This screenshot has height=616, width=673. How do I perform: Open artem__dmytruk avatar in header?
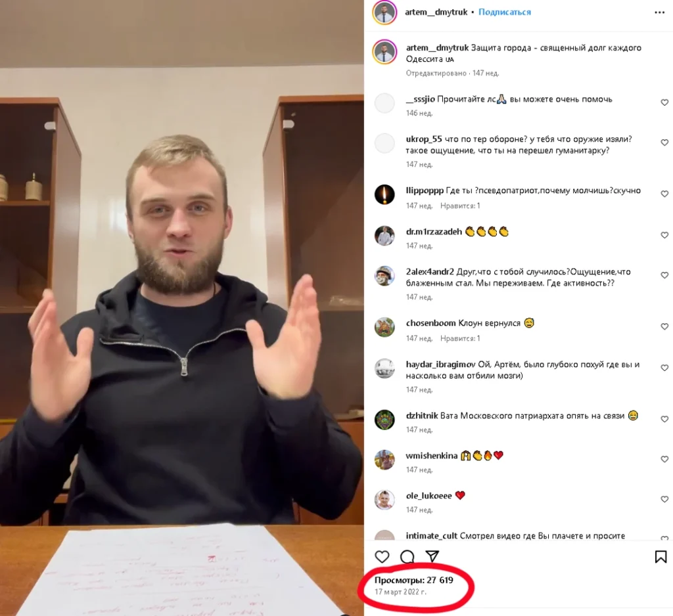click(x=384, y=12)
